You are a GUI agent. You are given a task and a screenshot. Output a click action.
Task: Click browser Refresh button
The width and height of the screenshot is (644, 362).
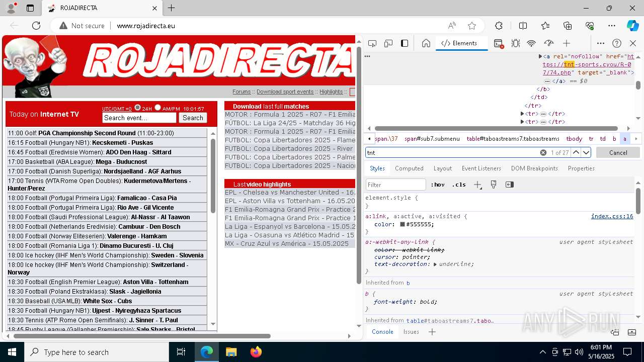(36, 26)
